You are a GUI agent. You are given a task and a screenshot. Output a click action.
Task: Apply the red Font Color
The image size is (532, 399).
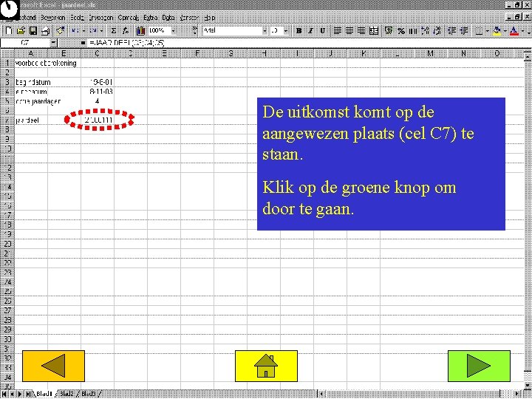[514, 31]
